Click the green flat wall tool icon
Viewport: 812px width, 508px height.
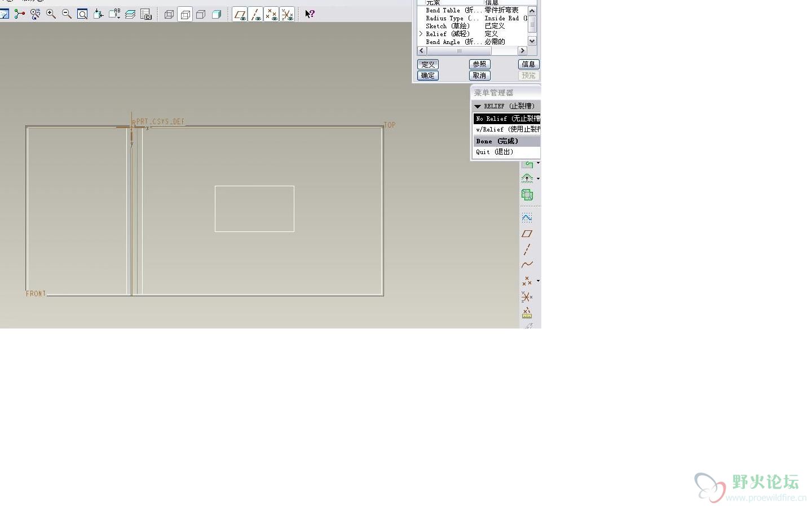pyautogui.click(x=527, y=164)
